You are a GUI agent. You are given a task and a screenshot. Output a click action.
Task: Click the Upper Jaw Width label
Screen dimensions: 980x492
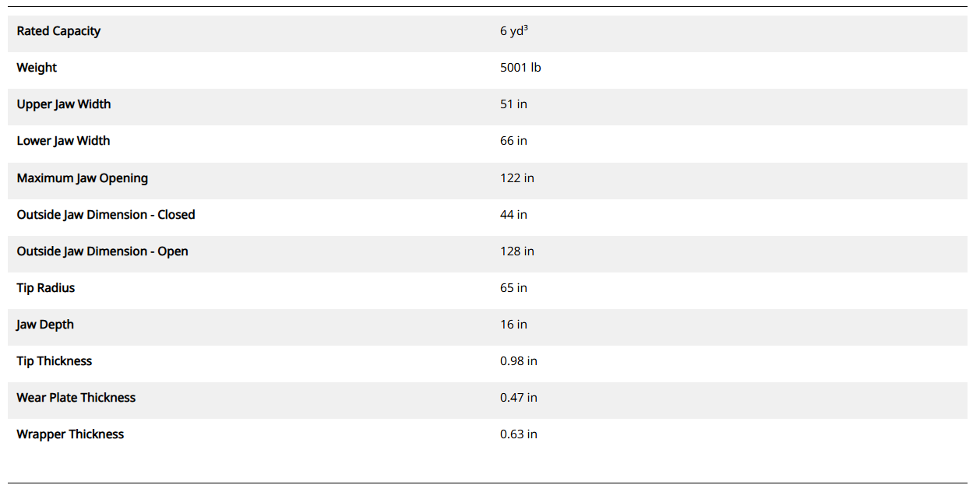64,104
